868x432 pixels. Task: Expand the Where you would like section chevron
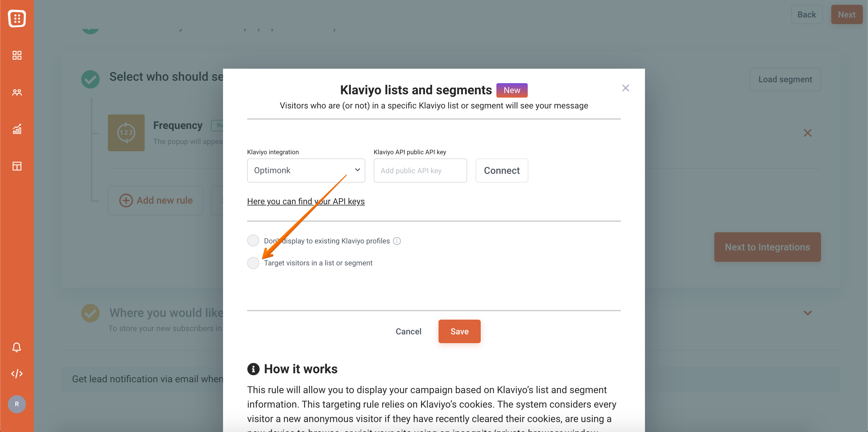(x=807, y=313)
